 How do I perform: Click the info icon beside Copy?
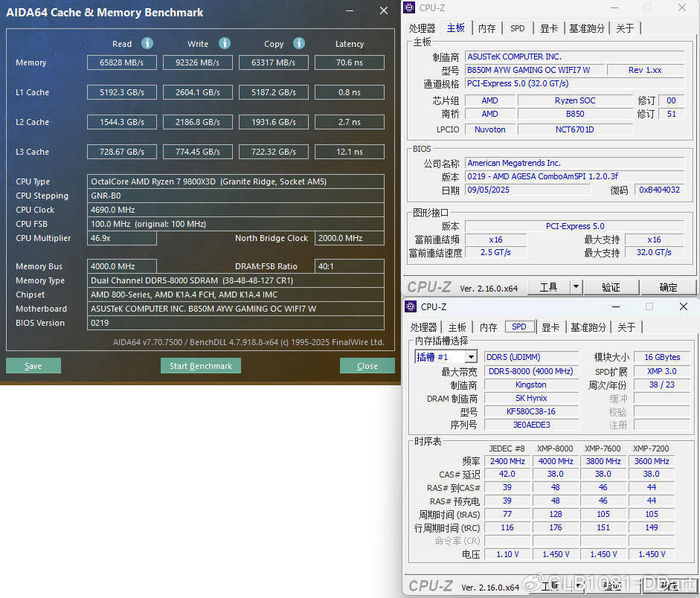point(300,44)
